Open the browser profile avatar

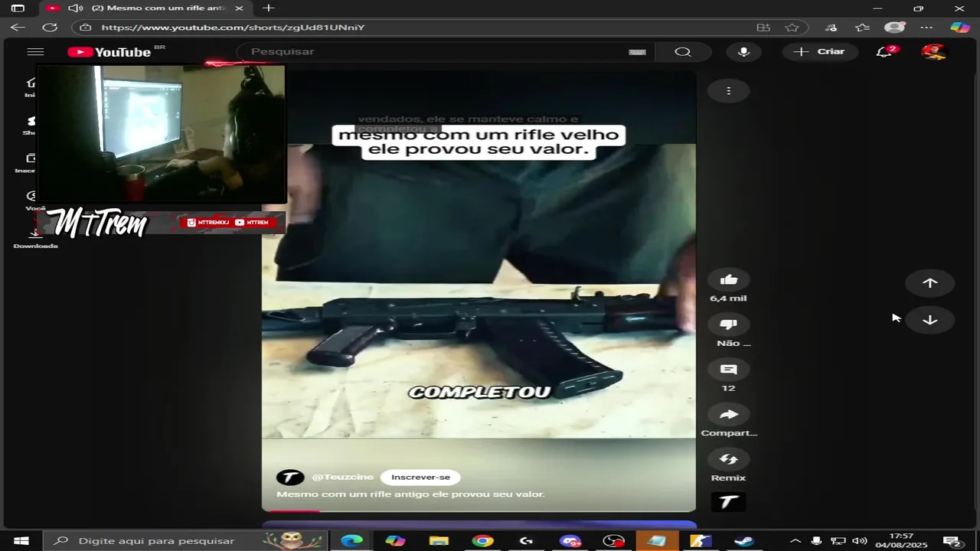pyautogui.click(x=895, y=28)
